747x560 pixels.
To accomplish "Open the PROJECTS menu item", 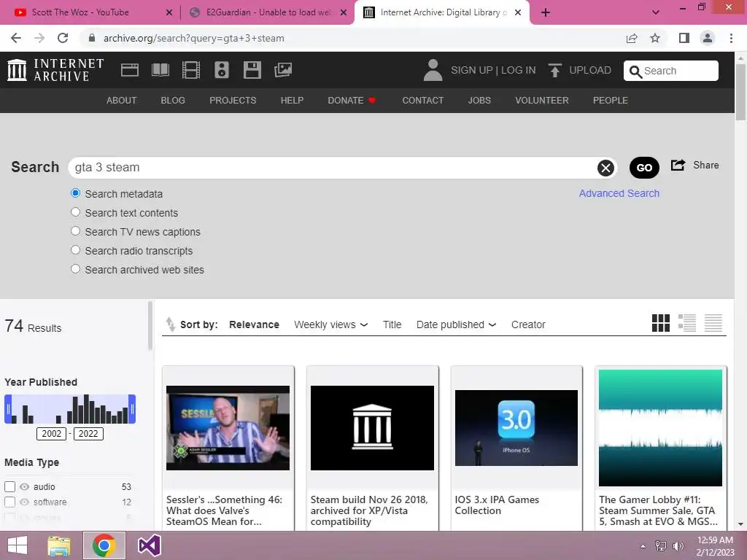I will coord(233,101).
